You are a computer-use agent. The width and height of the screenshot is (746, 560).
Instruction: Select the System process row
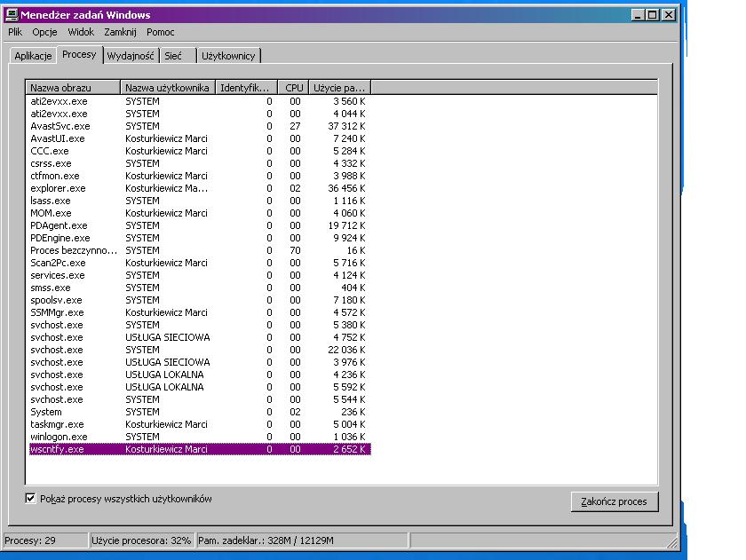(x=200, y=412)
